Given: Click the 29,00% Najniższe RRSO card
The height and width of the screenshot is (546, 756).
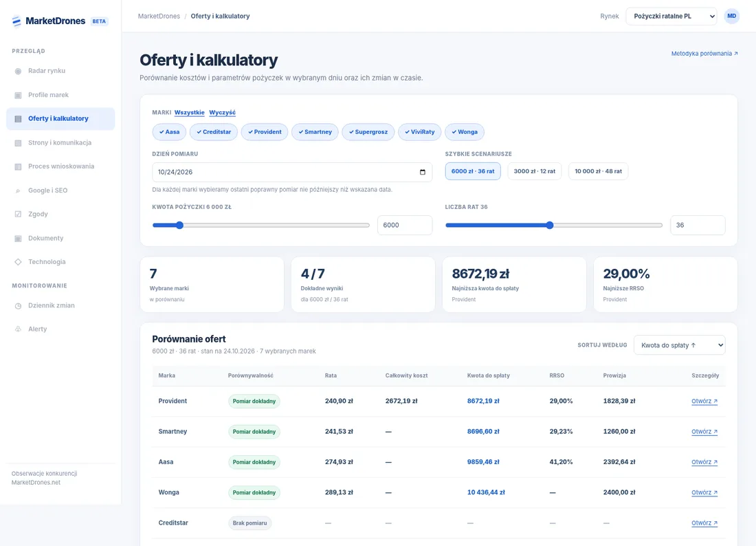Looking at the screenshot, I should [x=665, y=285].
